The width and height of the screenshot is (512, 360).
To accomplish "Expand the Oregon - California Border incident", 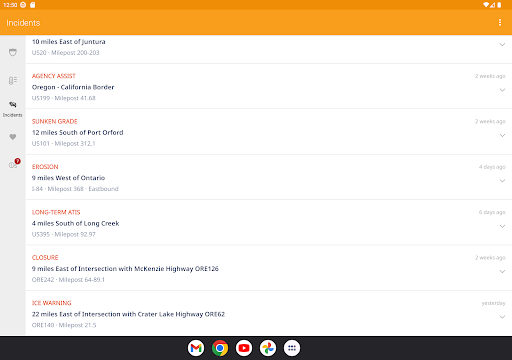I will [x=502, y=90].
